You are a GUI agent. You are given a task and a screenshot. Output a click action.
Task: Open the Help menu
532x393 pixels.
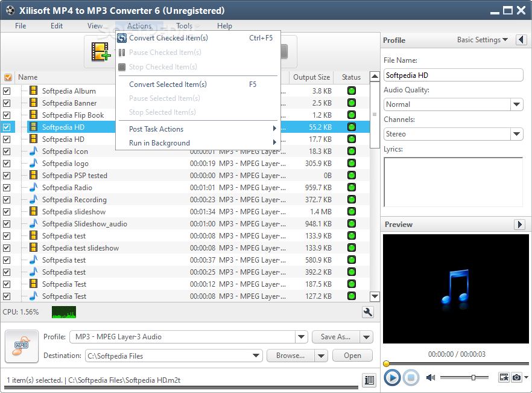(x=224, y=26)
